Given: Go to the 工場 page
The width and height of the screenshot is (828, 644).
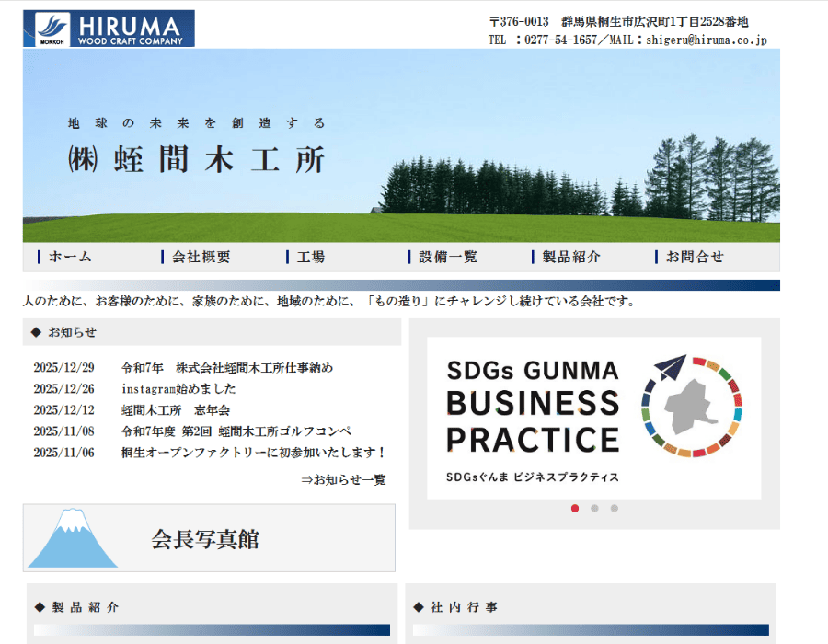Looking at the screenshot, I should click(x=310, y=258).
